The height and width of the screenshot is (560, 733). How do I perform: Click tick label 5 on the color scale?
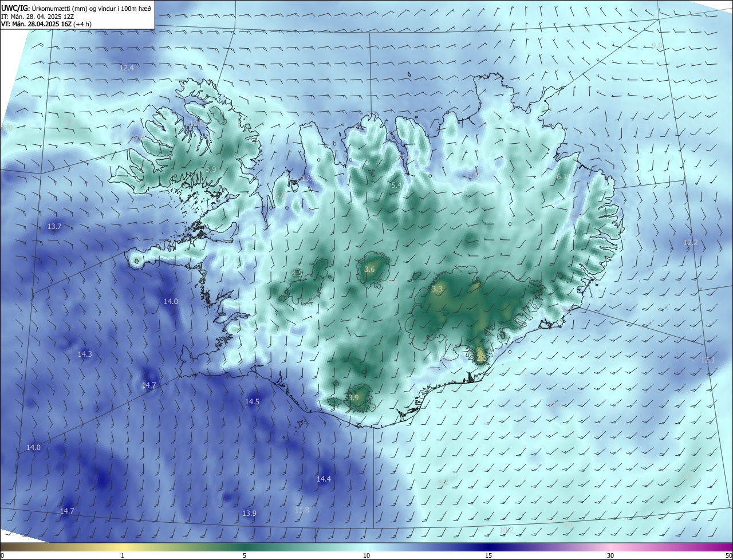tap(245, 555)
